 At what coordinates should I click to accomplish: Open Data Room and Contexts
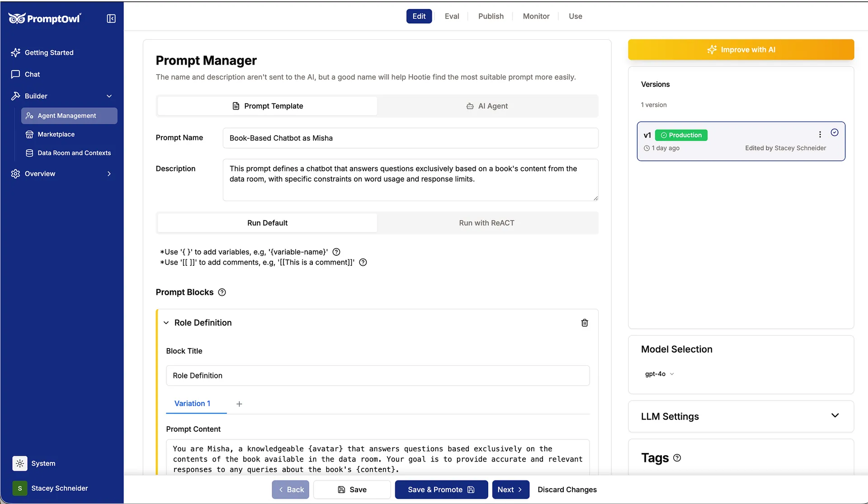[x=74, y=153]
